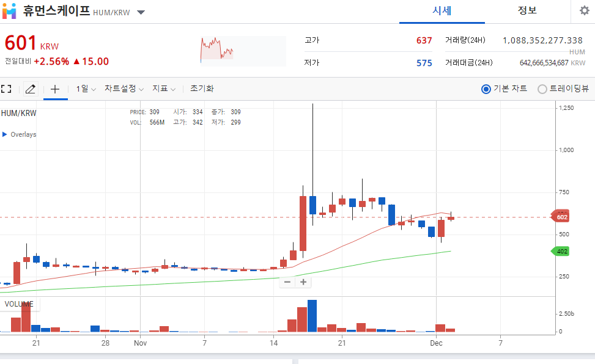Click the mini price sparkline thumbnail
The image size is (595, 364).
(243, 51)
